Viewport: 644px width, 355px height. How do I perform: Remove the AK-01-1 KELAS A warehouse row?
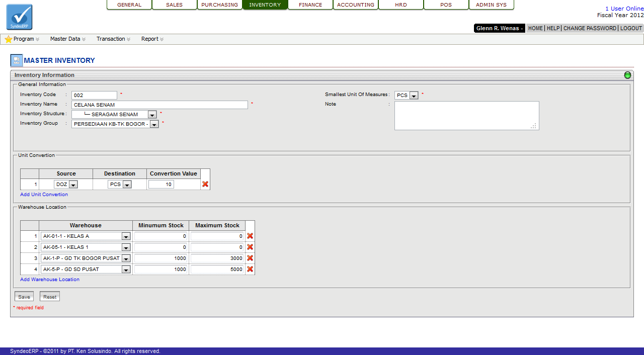point(250,236)
